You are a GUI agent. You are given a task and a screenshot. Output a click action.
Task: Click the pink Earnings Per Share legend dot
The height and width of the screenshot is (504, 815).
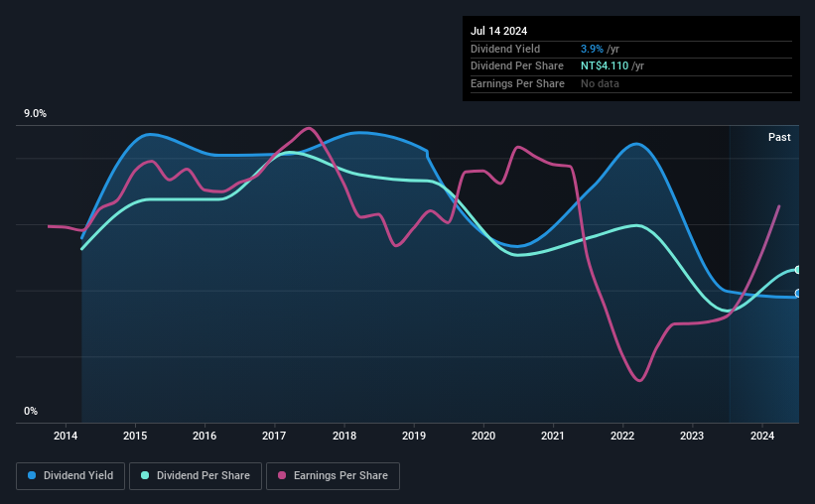282,475
